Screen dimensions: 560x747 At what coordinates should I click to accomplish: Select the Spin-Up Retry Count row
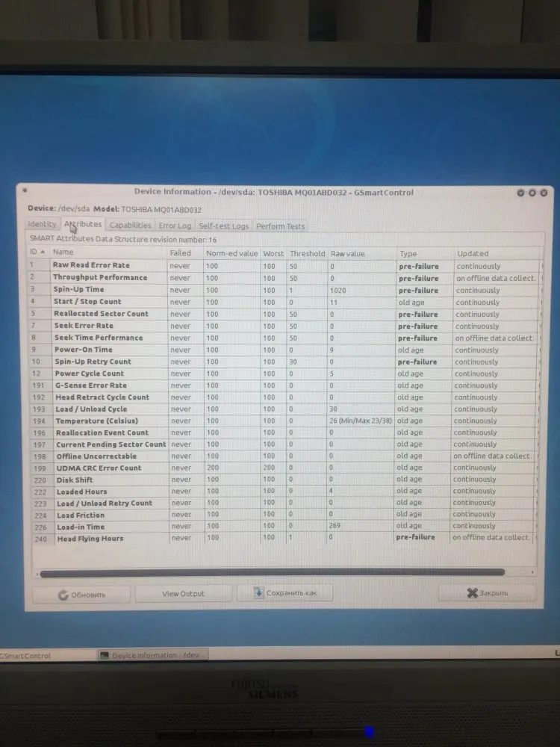[284, 362]
